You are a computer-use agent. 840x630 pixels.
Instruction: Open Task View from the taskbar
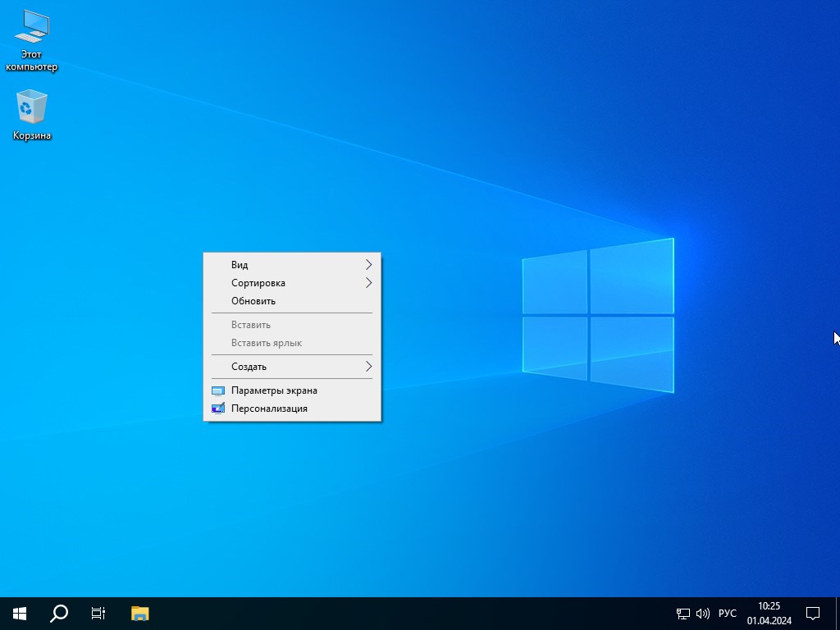98,613
